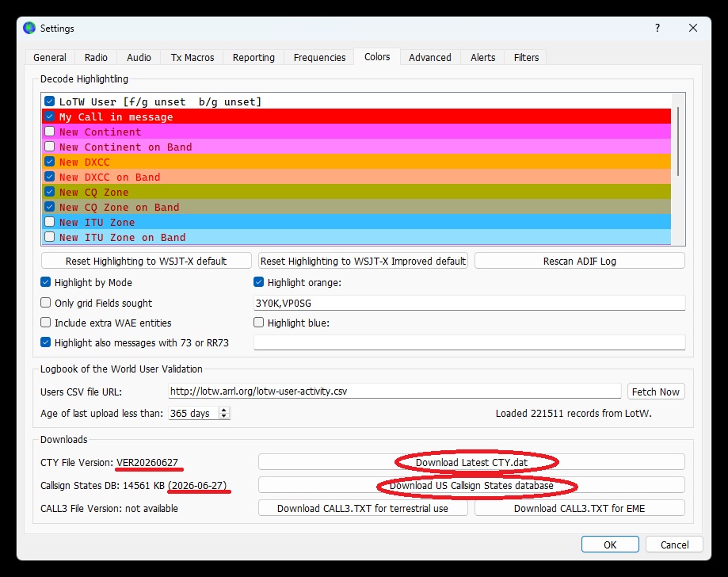Enable New Continent on Band checkbox

click(x=50, y=147)
